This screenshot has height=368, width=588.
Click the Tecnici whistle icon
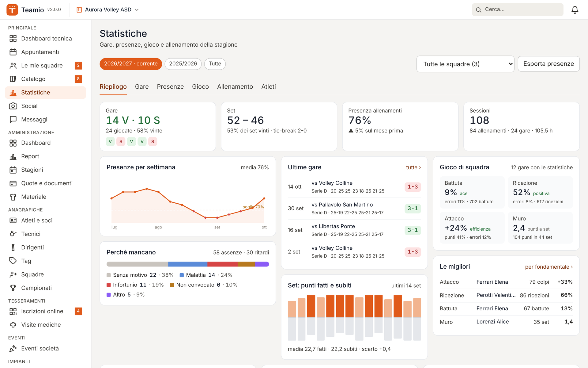click(x=13, y=234)
